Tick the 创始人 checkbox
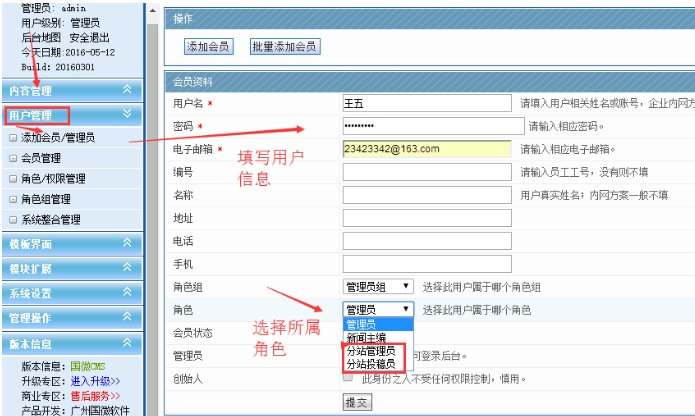The image size is (695, 416). tap(348, 378)
